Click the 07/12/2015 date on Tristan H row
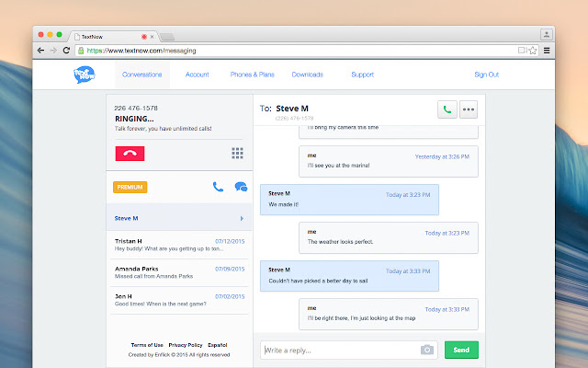The height and width of the screenshot is (368, 588). (x=230, y=241)
